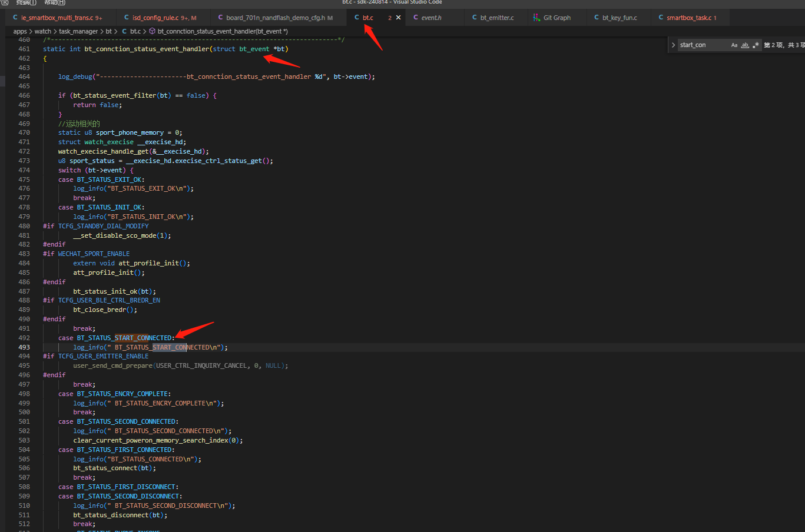Toggle Match Whole Word in find widget
Screen dimensions: 805x532
745,45
